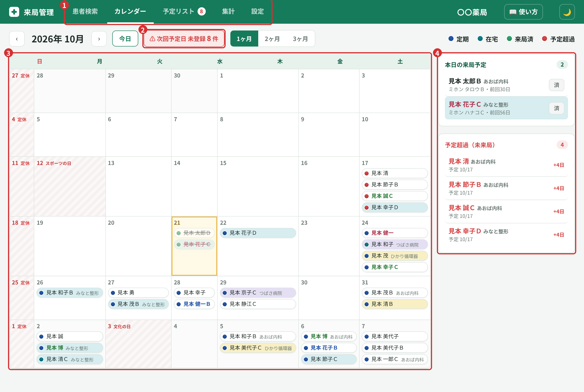Click strikethrough 見本 太郎B on the 21st
584x392 pixels.
coord(194,233)
